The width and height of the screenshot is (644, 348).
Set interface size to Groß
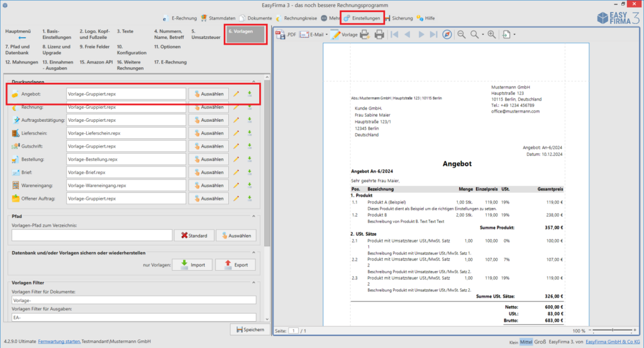pyautogui.click(x=540, y=342)
